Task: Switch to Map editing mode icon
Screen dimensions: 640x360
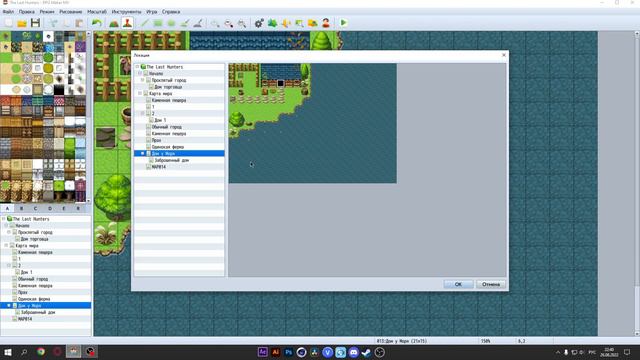Action: tap(114, 23)
